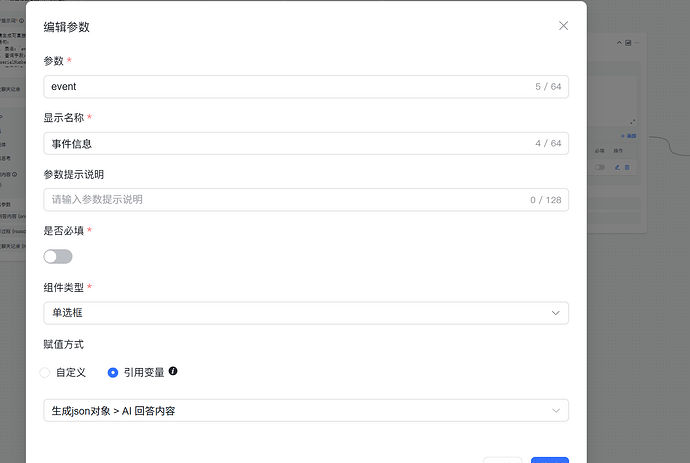
Task: Click the info icon beside 引用变量
Action: (173, 371)
